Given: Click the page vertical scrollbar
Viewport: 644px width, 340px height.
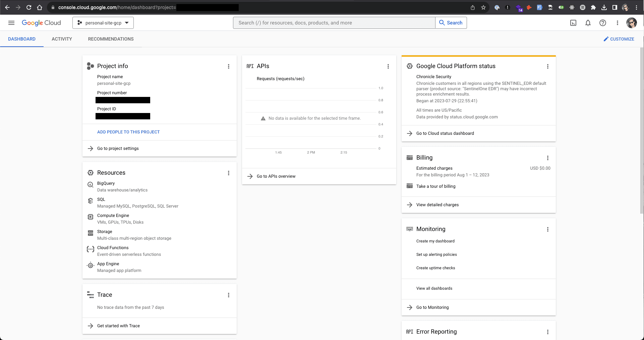Looking at the screenshot, I should click(x=642, y=130).
